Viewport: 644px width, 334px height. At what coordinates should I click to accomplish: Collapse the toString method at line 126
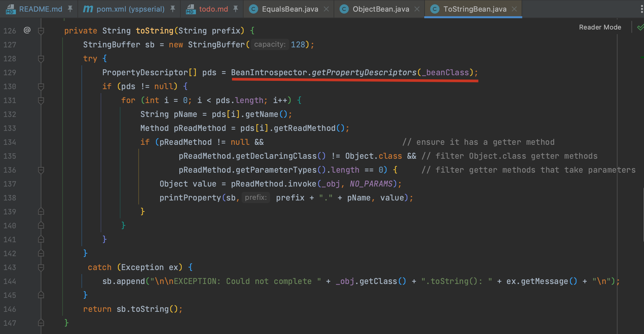(41, 31)
